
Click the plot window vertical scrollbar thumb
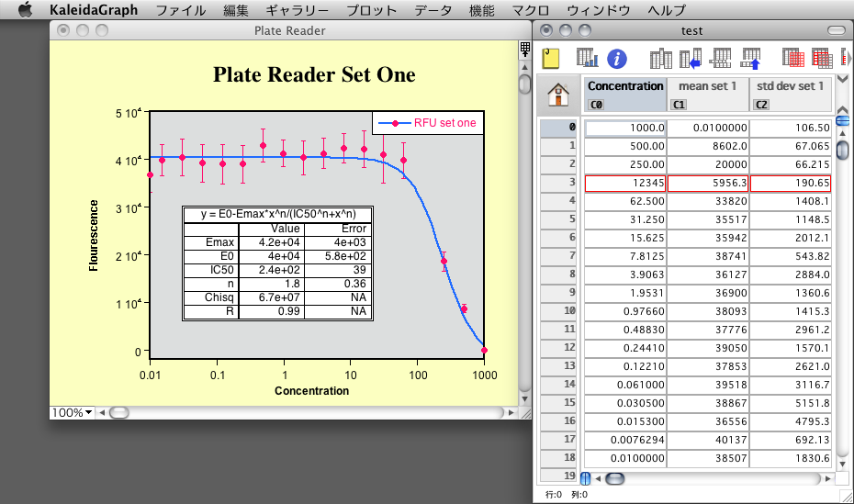pos(524,84)
